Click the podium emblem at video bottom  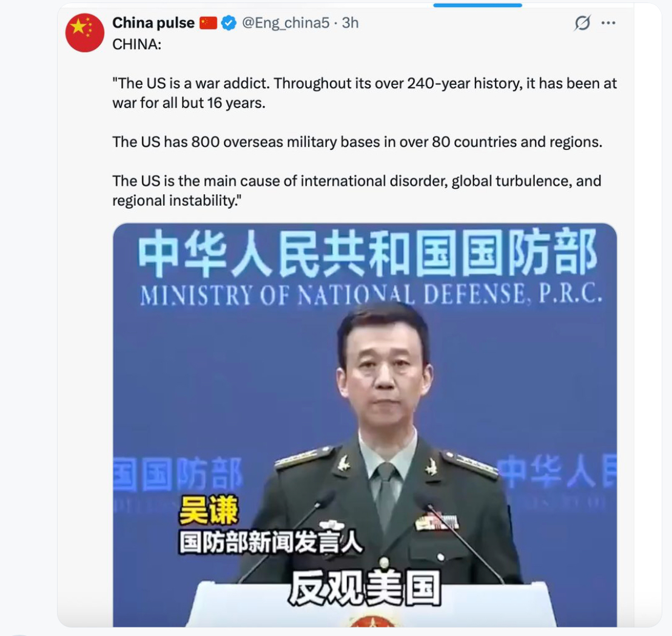tap(366, 621)
